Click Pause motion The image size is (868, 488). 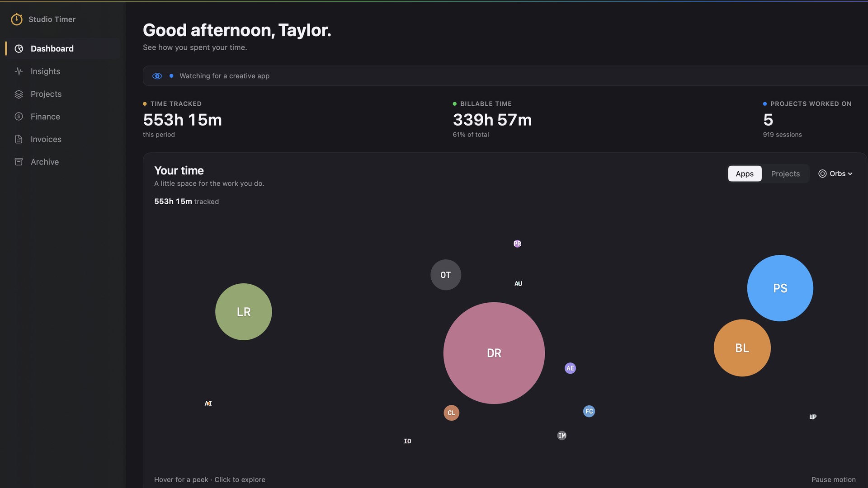tap(833, 479)
